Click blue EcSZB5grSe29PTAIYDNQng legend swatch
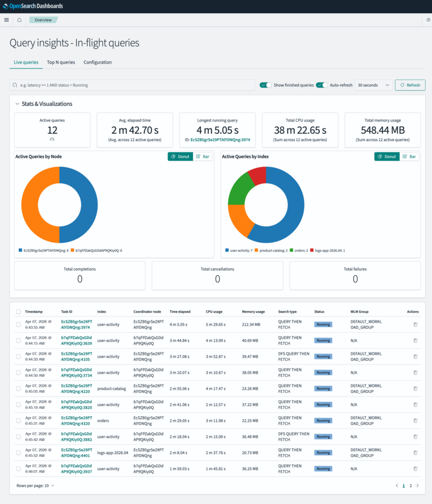 point(20,251)
